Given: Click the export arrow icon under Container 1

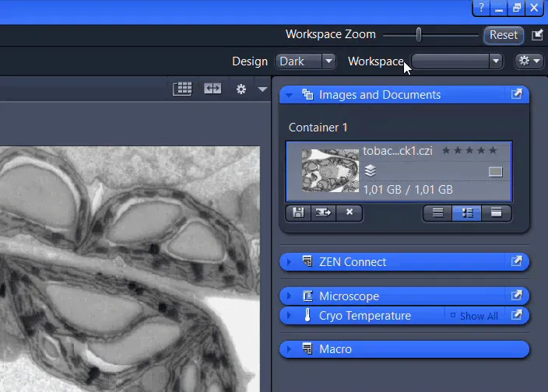Looking at the screenshot, I should [323, 212].
